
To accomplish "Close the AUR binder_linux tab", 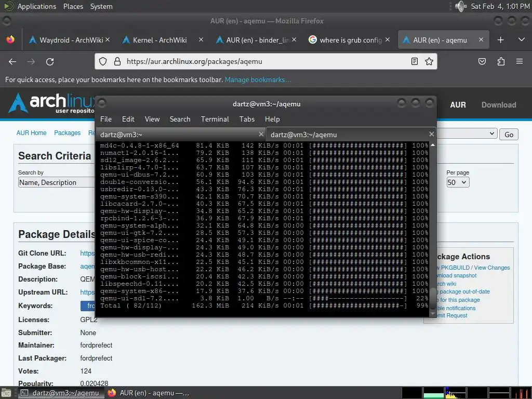I will pos(294,39).
